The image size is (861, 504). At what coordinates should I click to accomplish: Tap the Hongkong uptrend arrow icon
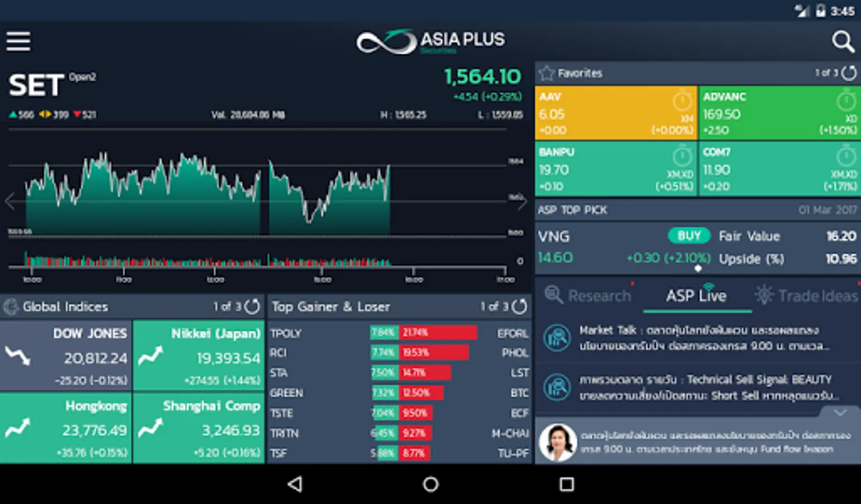click(x=17, y=427)
